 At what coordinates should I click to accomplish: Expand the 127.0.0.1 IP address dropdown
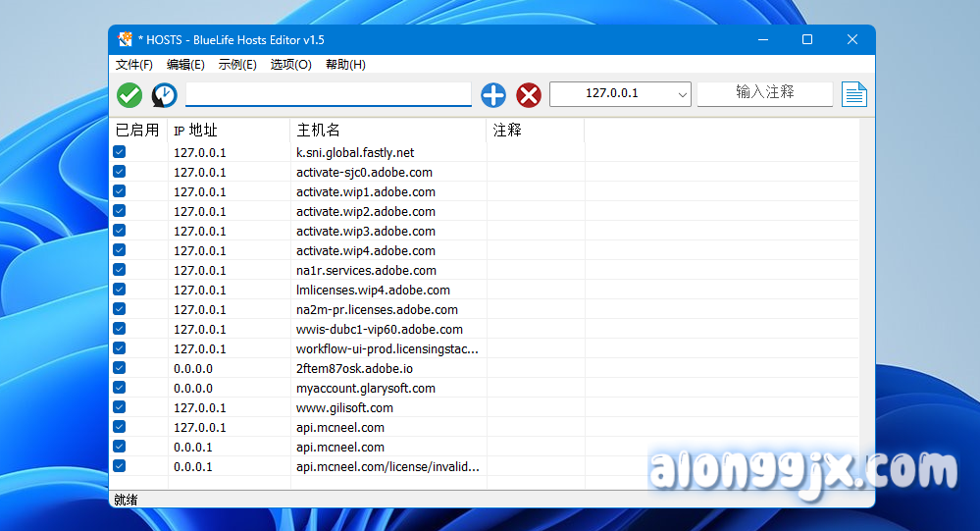coord(683,94)
